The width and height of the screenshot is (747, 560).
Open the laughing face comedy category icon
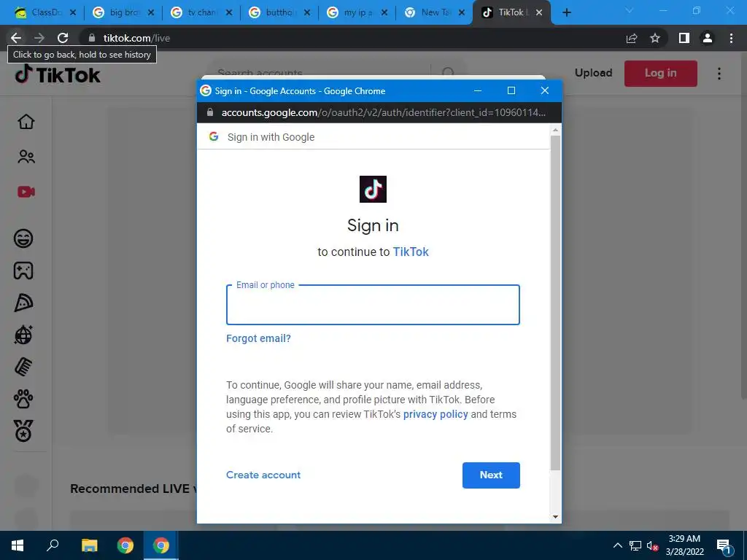(23, 238)
